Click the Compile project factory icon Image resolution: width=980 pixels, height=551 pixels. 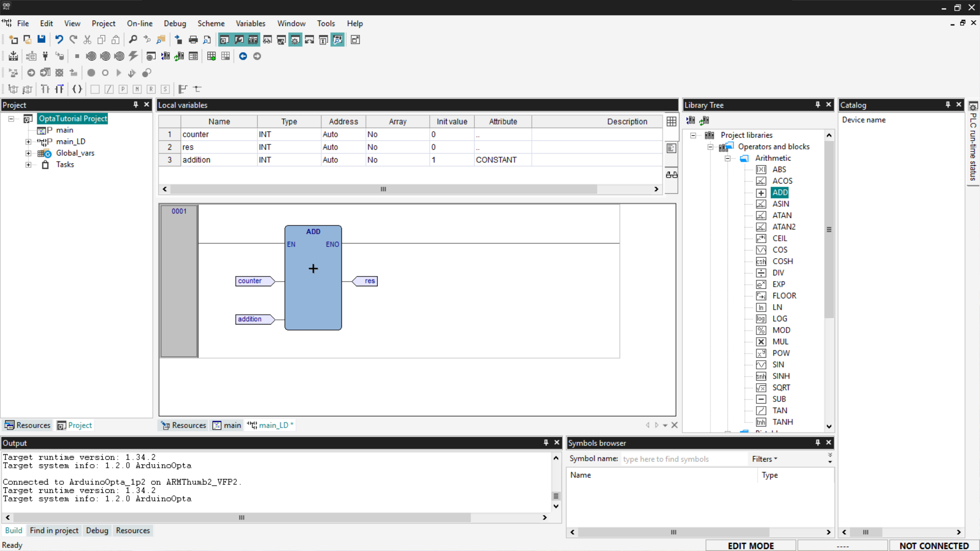[x=13, y=56]
